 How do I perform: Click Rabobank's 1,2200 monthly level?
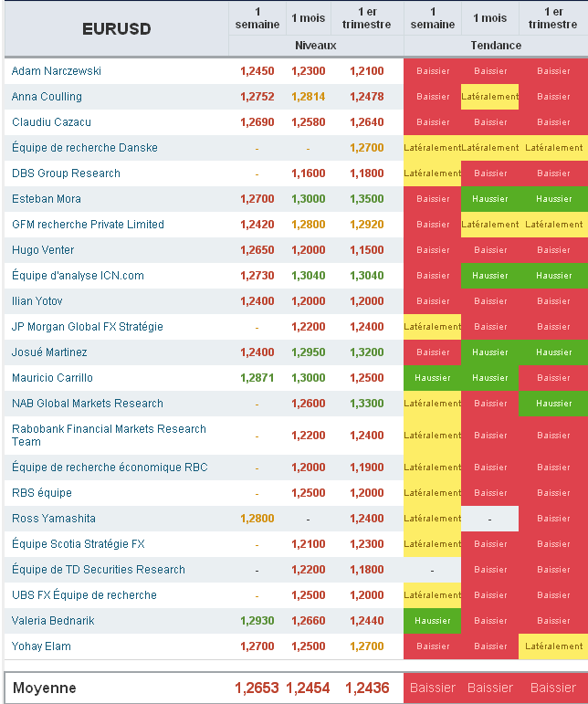[309, 436]
